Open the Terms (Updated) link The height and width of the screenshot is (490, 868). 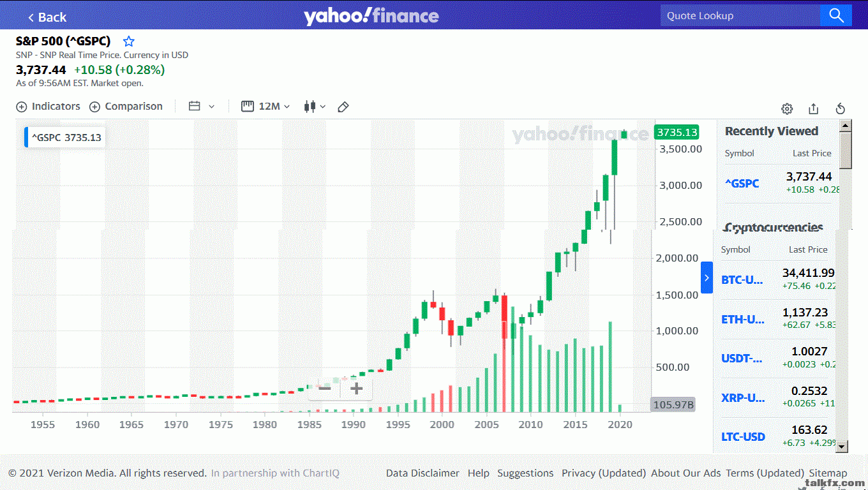[x=765, y=473]
